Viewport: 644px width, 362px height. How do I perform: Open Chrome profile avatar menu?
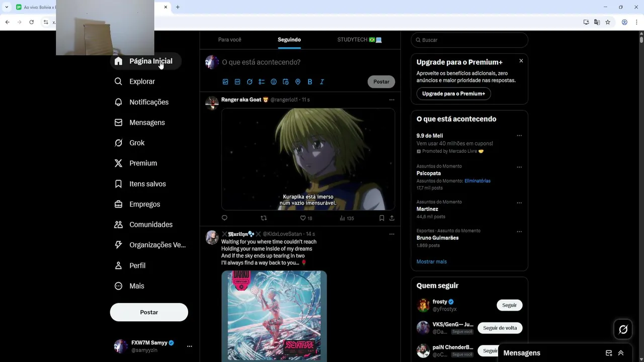coord(624,22)
